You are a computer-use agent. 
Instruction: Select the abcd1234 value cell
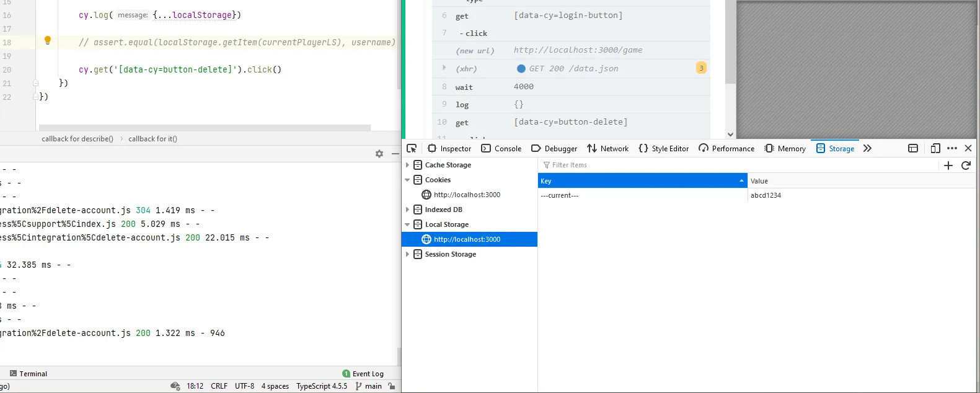coord(862,195)
